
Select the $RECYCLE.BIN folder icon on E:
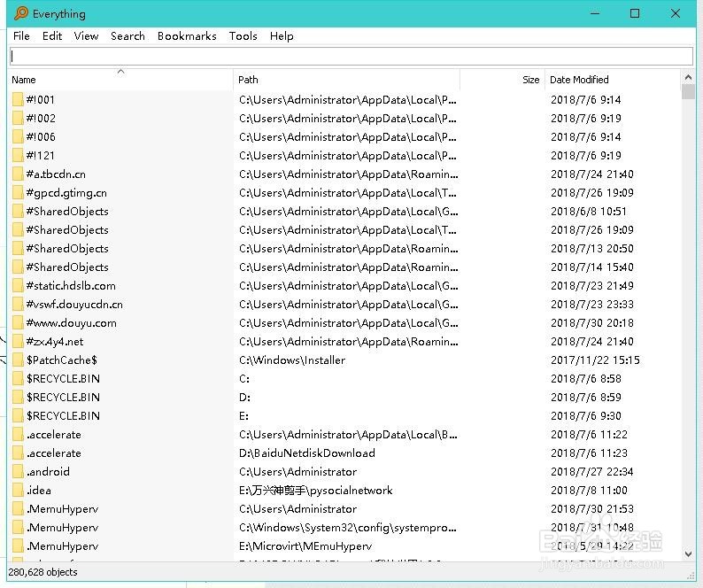(18, 416)
